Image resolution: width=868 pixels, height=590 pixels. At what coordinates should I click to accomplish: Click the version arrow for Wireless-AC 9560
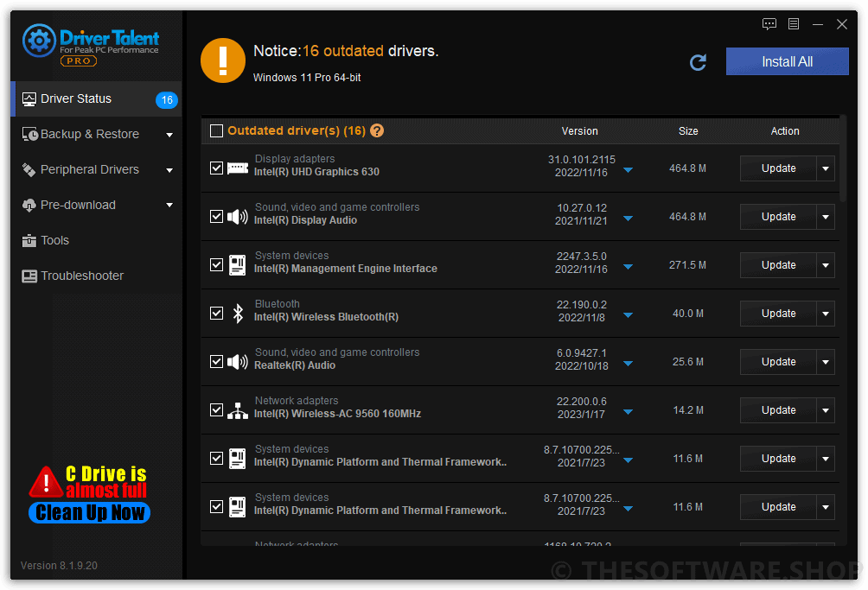point(628,412)
